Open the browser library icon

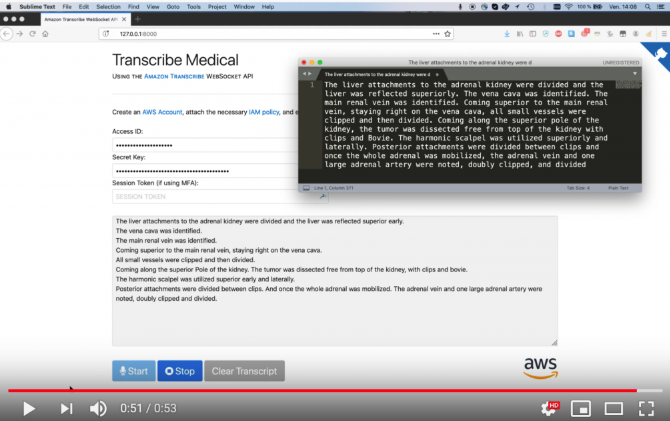[520, 34]
